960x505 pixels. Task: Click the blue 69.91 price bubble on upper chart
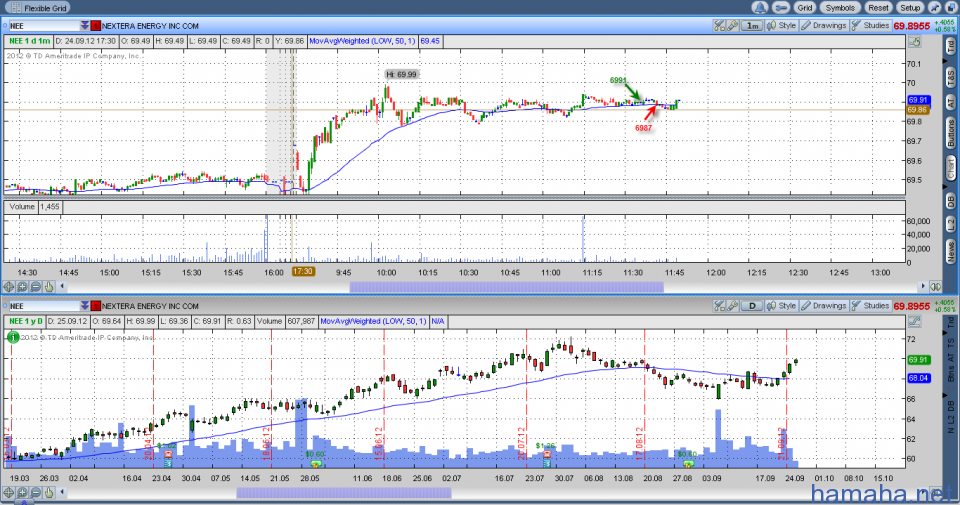(918, 100)
